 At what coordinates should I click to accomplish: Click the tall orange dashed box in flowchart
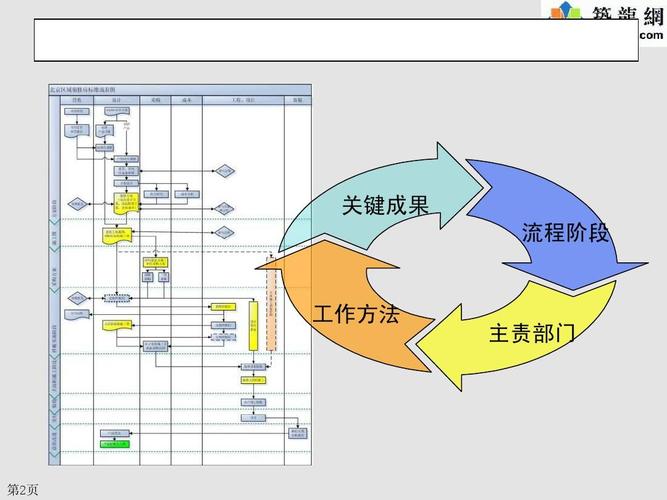tap(271, 303)
